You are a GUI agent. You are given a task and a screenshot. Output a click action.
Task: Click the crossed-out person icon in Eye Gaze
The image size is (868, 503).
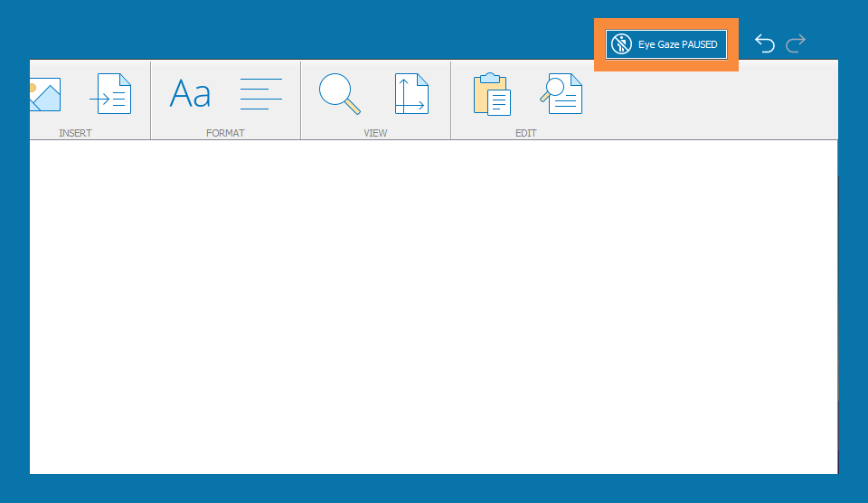click(x=621, y=44)
